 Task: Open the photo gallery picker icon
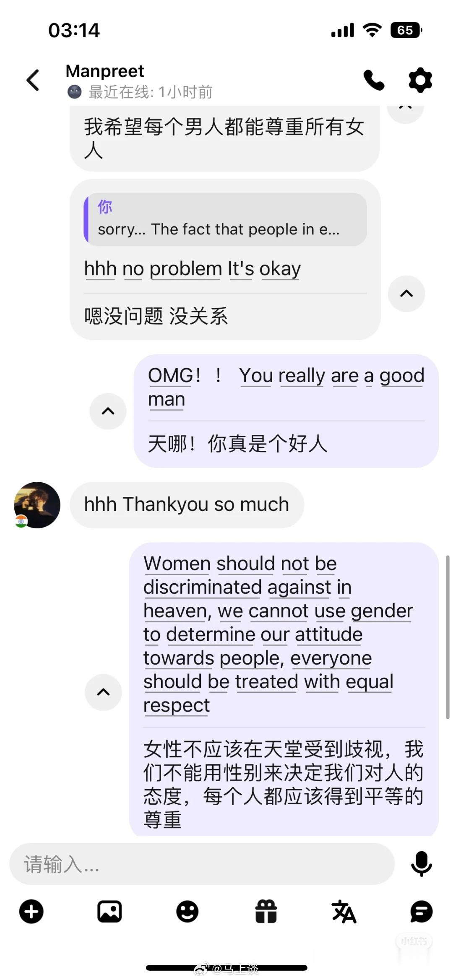(x=109, y=911)
